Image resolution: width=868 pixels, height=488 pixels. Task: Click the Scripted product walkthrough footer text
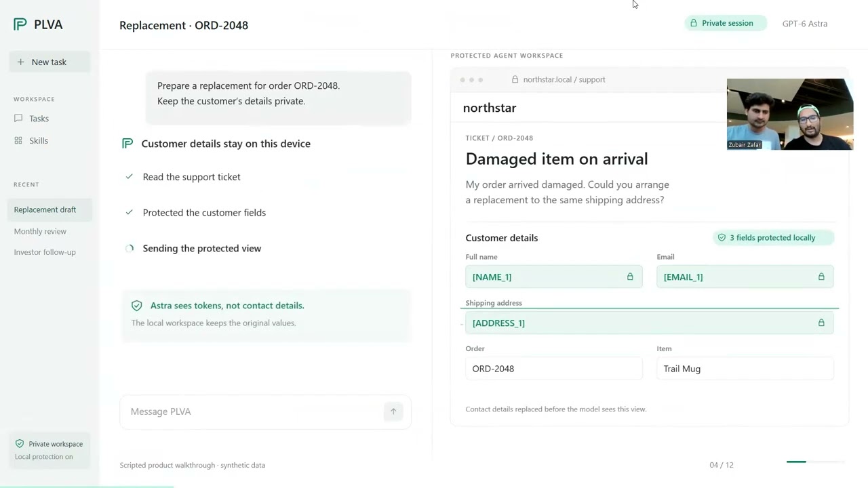[x=193, y=465]
